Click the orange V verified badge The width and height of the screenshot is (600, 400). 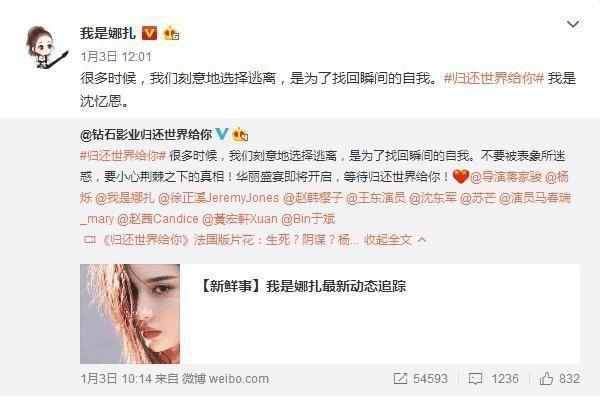point(149,33)
